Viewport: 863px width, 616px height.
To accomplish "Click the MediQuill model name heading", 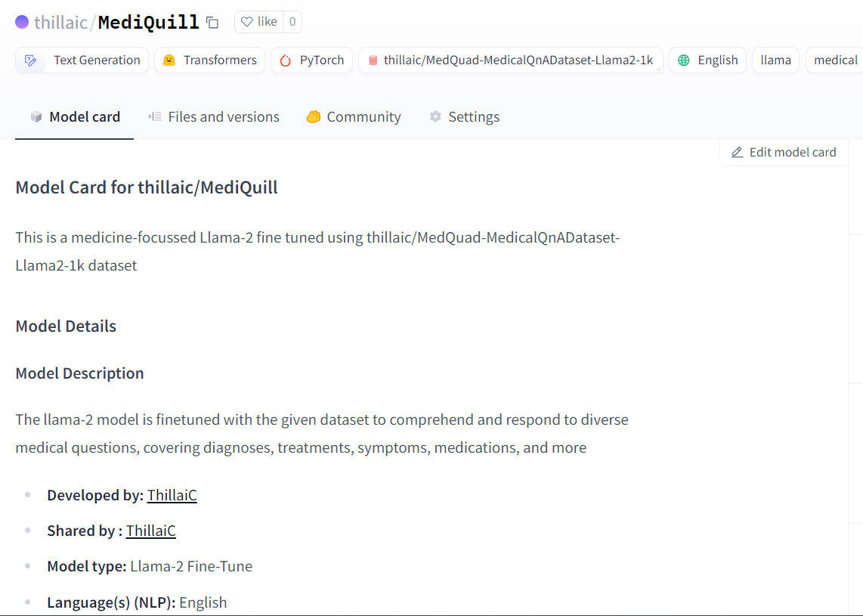I will (x=148, y=22).
